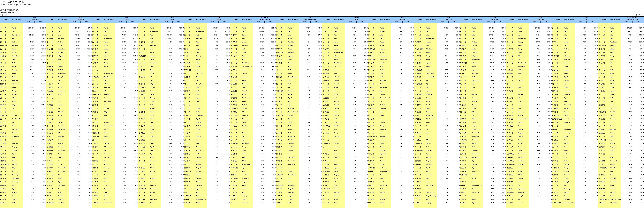Image resolution: width=644 pixels, height=208 pixels.
Task: Select world cereals 2000 value 205819.8
Action: (x=31, y=28)
